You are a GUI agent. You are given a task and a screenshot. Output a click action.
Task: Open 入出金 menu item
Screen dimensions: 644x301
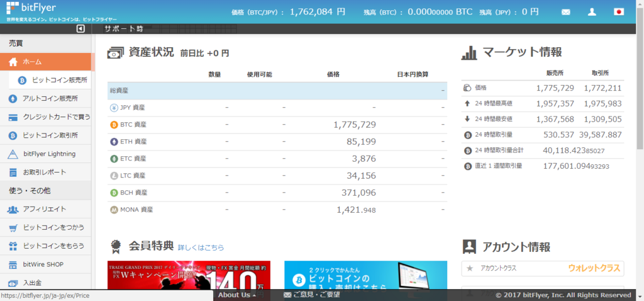[x=45, y=283]
